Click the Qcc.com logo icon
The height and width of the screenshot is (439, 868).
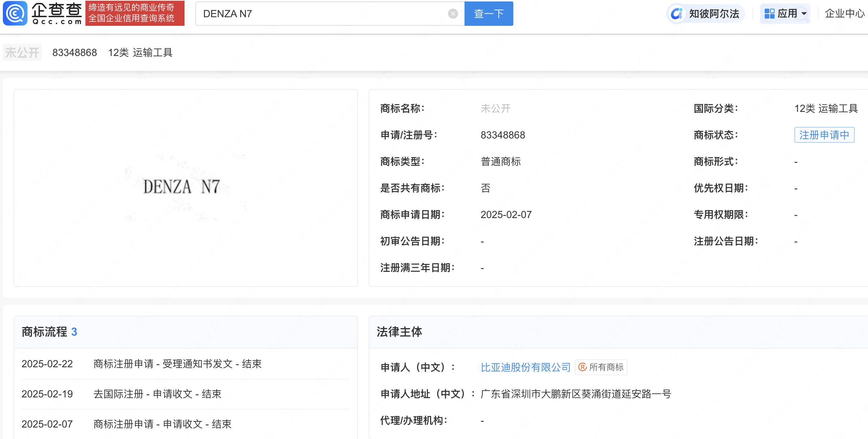15,13
